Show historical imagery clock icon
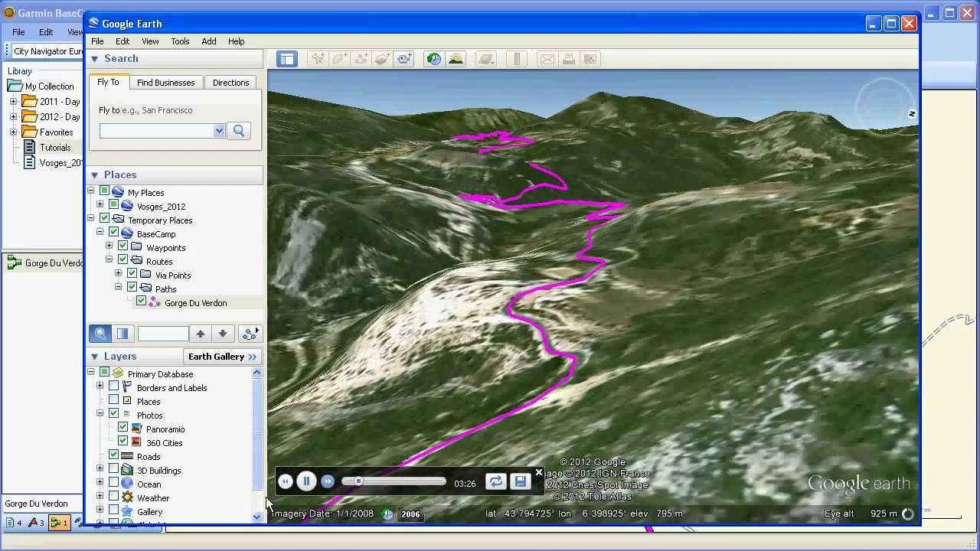Screen dimensions: 980x551 (x=434, y=59)
